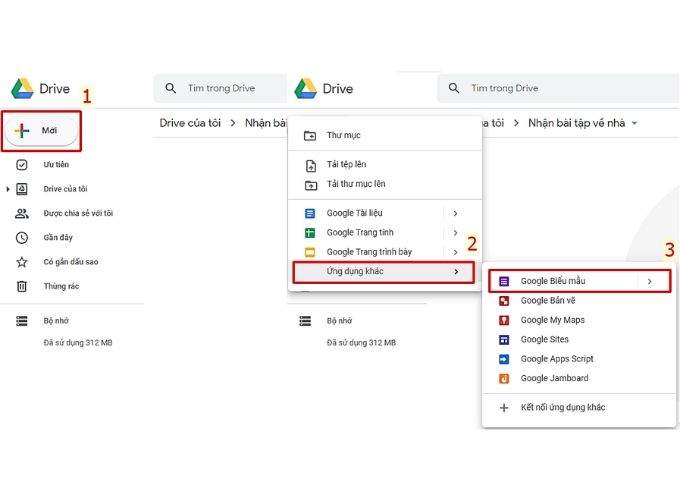Open Drive của tôi in the sidebar
Image resolution: width=680 pixels, height=500 pixels.
[65, 189]
